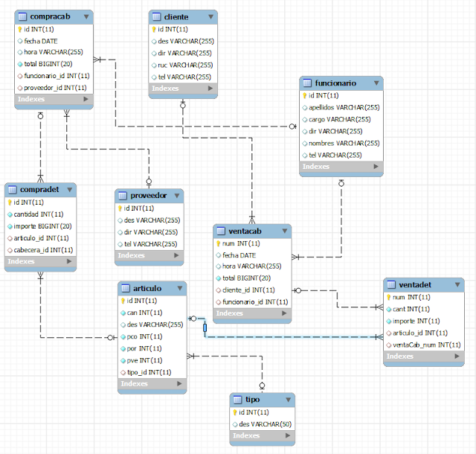476x454 pixels.
Task: Collapse the proveedor table with header arrow
Action: click(177, 196)
